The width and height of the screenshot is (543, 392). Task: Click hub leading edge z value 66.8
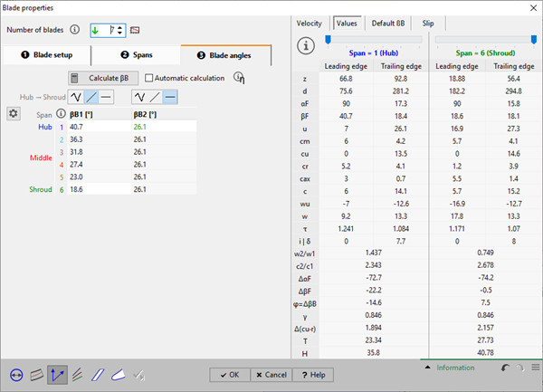(x=346, y=79)
